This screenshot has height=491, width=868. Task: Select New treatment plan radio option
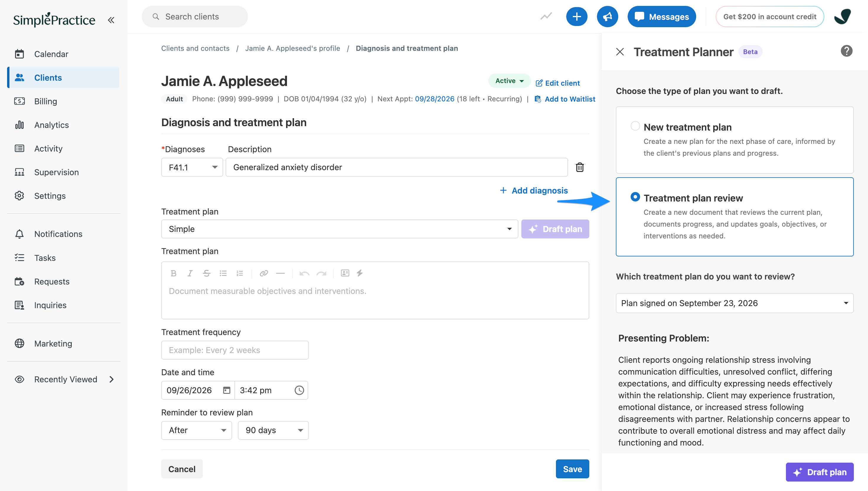pos(635,126)
